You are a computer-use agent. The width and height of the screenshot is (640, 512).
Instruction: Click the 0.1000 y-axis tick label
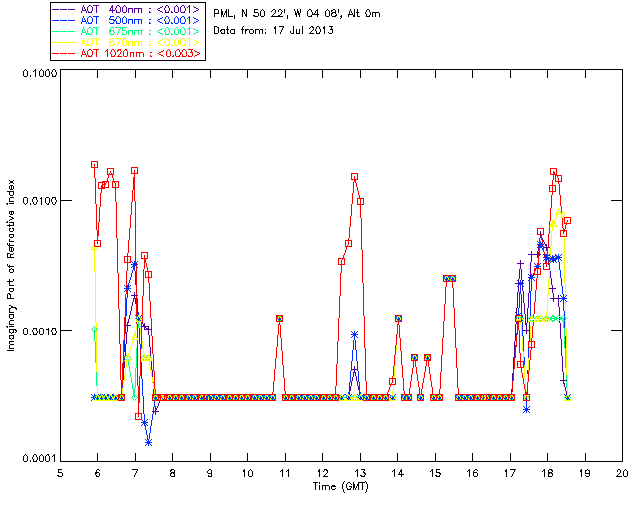[39, 73]
